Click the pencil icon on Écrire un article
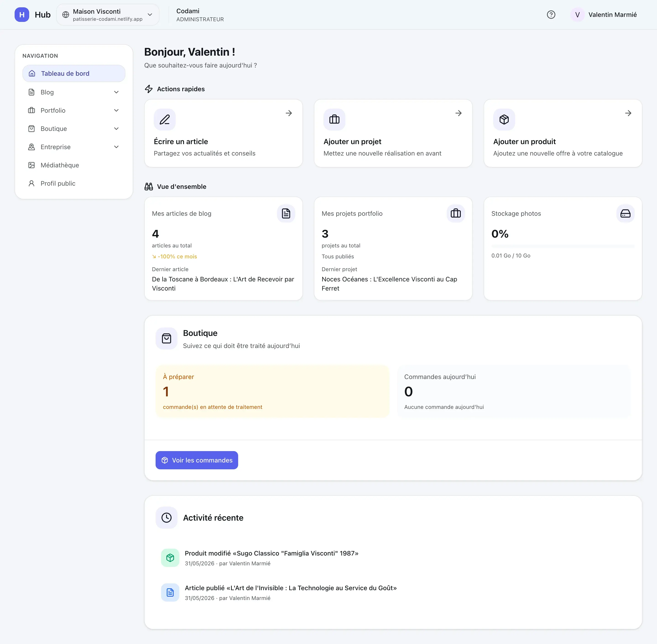Screen dimensions: 657x644 click(165, 119)
